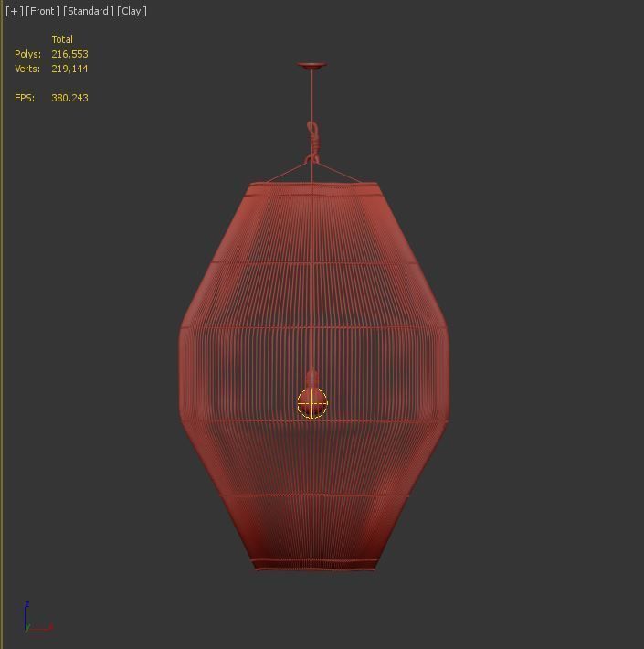Click the knotted rope above the lampshade
The width and height of the screenshot is (644, 649).
(x=313, y=143)
